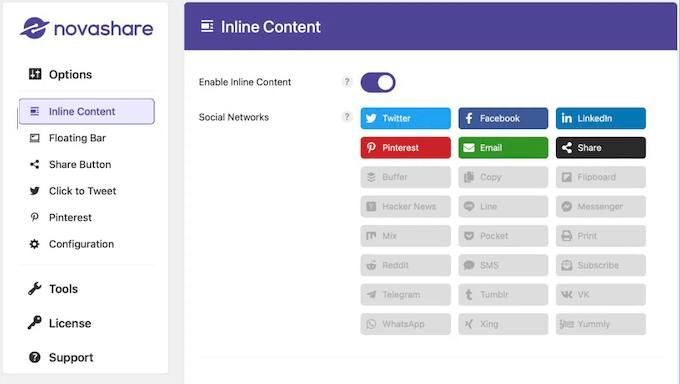Toggle the Enable Inline Content switch
This screenshot has width=680, height=384.
tap(378, 82)
